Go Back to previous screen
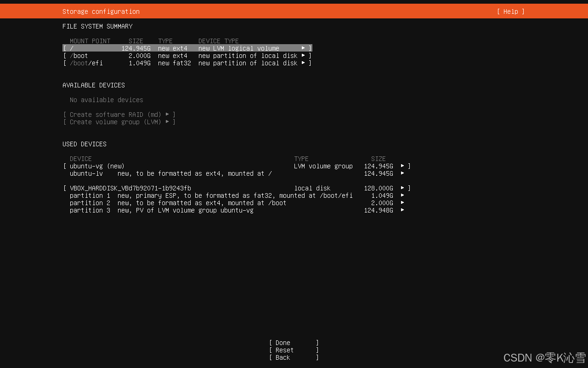The width and height of the screenshot is (588, 368). click(x=294, y=357)
